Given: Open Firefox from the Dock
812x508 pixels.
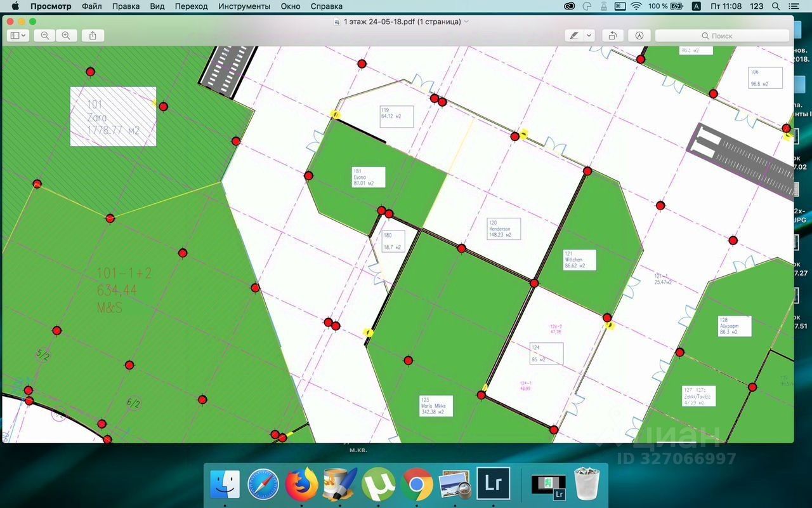Looking at the screenshot, I should point(301,485).
